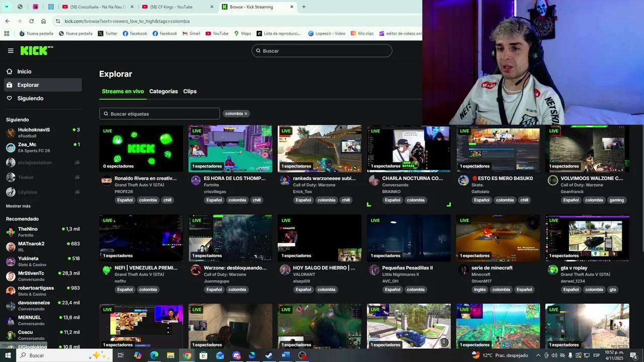The image size is (644, 362).
Task: Open browser home page
Action: click(x=44, y=21)
